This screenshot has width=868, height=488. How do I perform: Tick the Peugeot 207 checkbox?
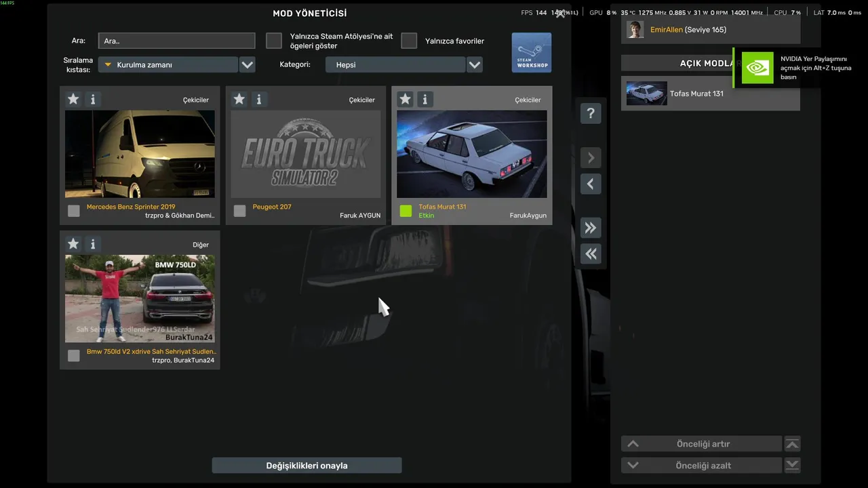pyautogui.click(x=240, y=211)
